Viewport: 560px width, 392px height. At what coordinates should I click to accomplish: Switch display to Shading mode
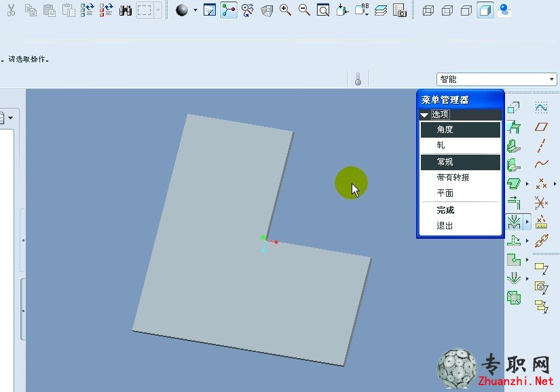(485, 10)
